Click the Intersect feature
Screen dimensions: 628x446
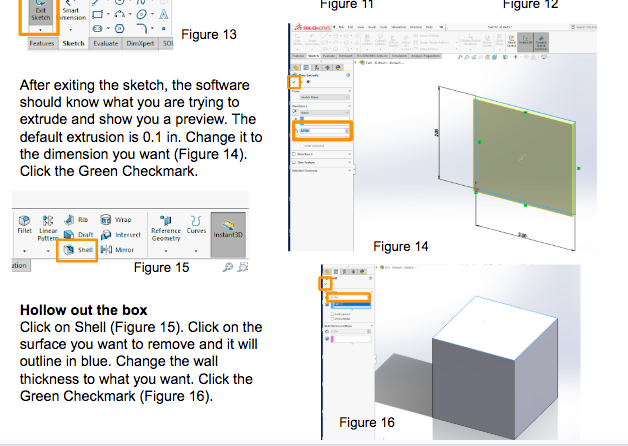[121, 235]
